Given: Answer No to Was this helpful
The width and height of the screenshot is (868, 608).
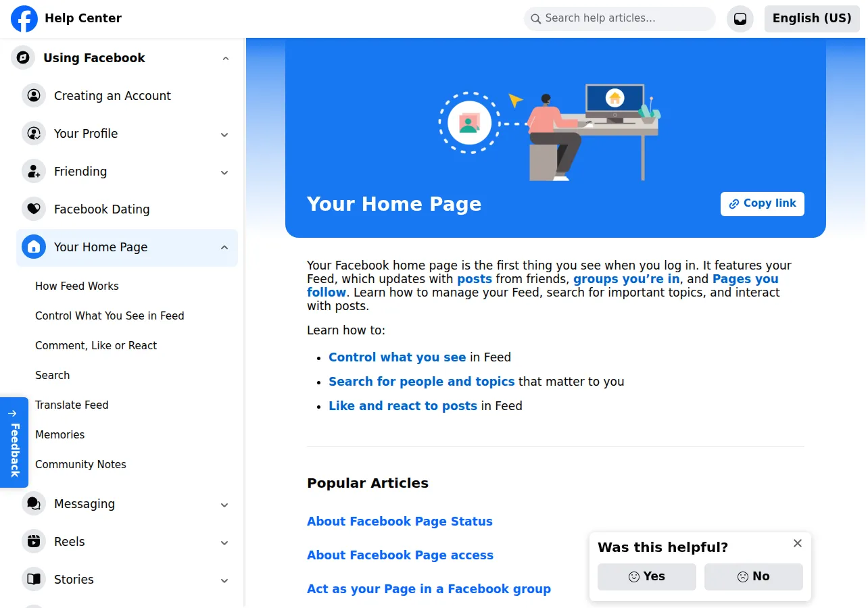Looking at the screenshot, I should (754, 577).
